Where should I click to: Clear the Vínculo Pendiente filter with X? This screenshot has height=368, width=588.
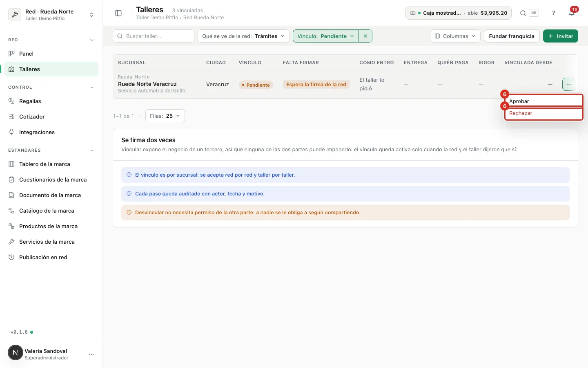point(365,36)
